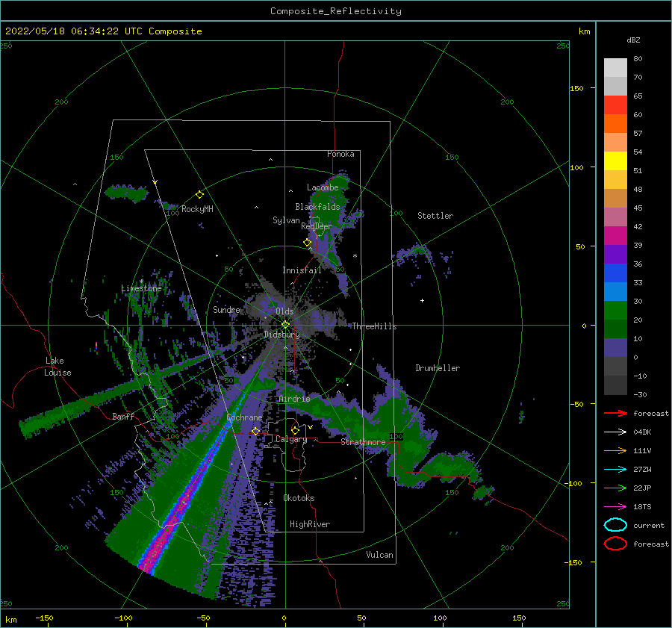Click the Calgary city label
Image resolution: width=672 pixels, height=628 pixels.
point(291,439)
